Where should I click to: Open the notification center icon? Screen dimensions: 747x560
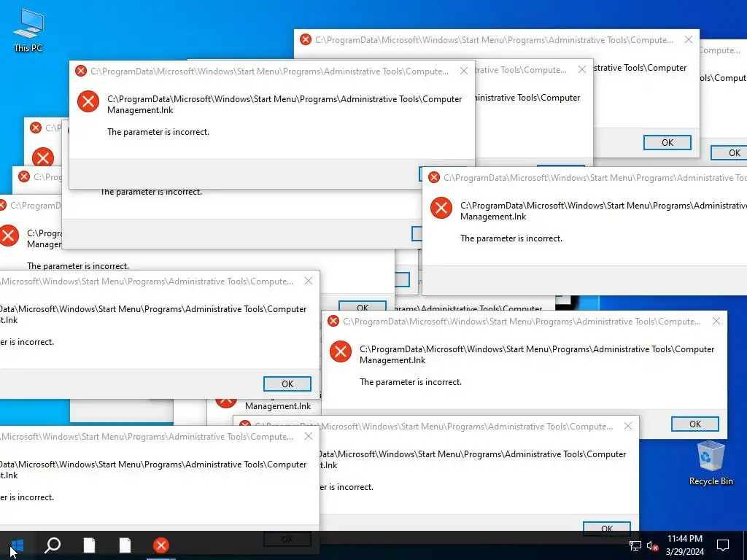coord(723,545)
